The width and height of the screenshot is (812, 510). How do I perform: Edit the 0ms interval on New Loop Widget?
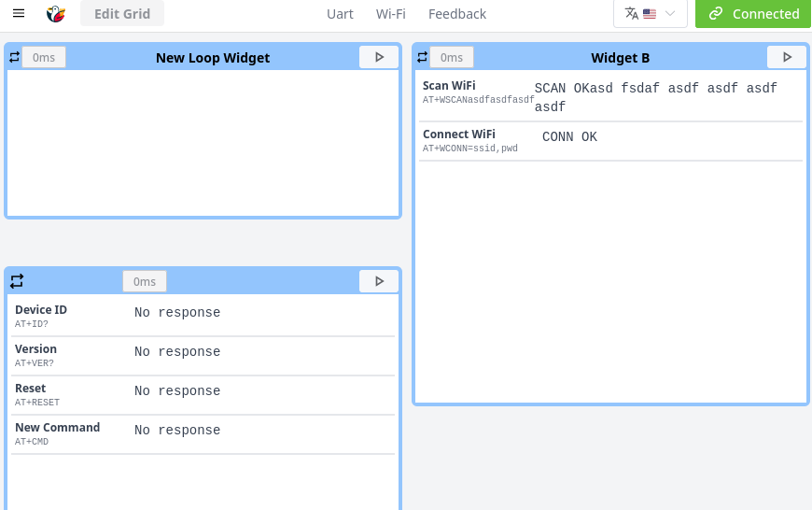click(x=44, y=57)
